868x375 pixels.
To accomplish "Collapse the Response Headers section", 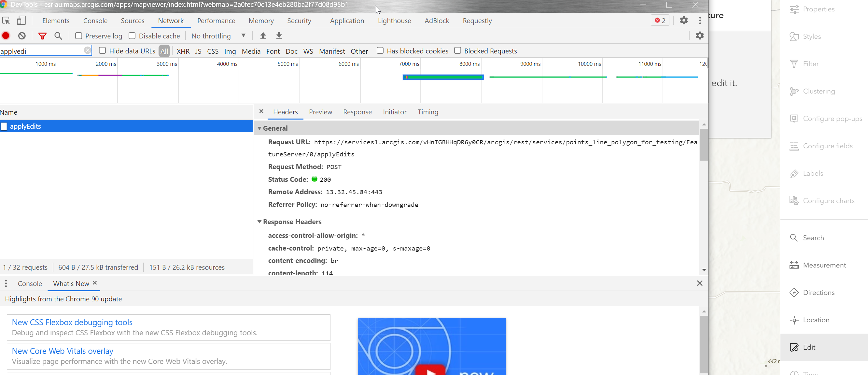I will click(x=259, y=222).
